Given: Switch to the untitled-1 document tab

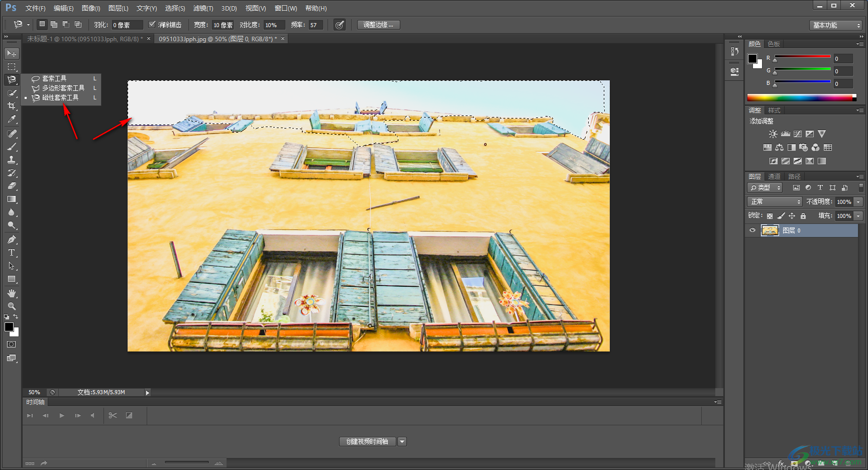Looking at the screenshot, I should tap(85, 39).
